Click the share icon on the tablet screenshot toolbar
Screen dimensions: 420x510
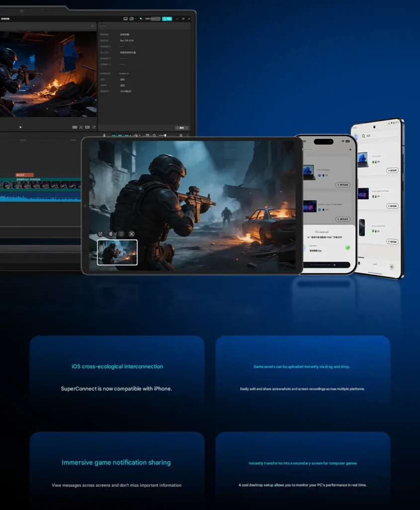coord(101,234)
